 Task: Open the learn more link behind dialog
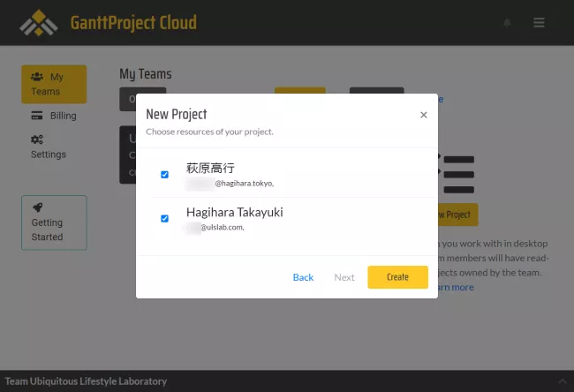pos(456,287)
